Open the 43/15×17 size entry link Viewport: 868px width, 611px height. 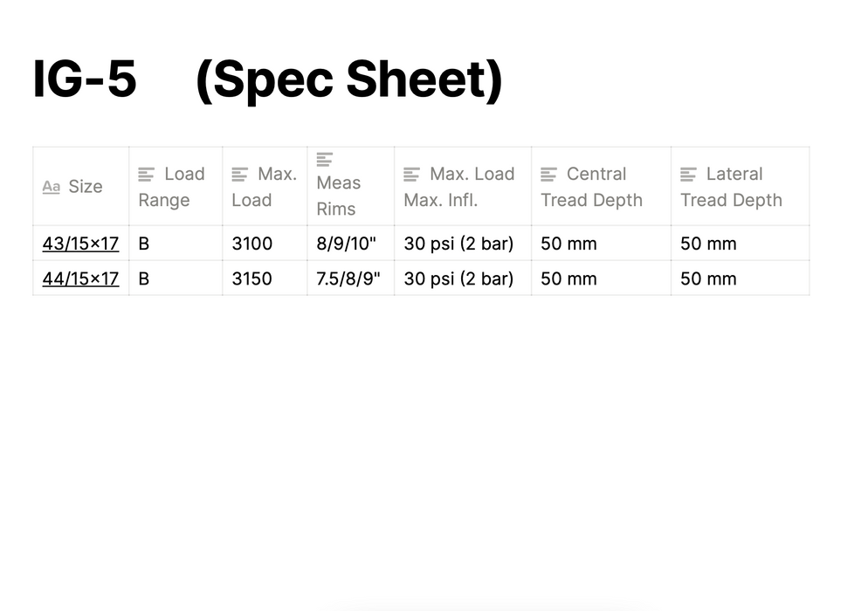(x=80, y=244)
